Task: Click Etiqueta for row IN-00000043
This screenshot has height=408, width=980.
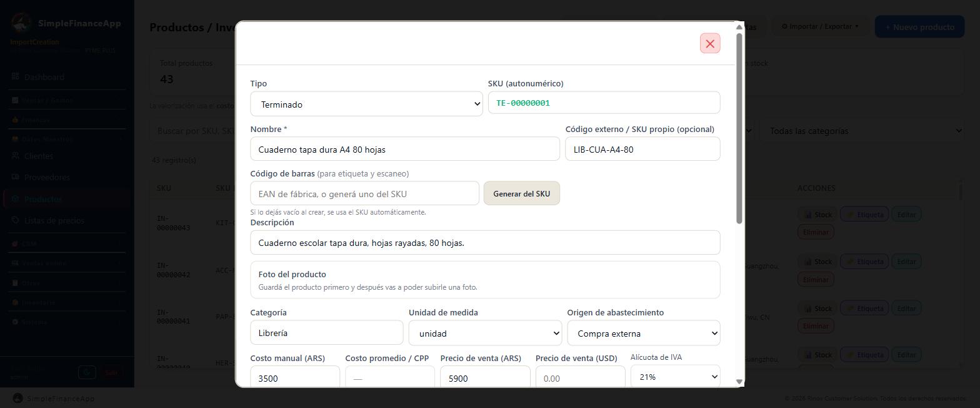Action: (864, 215)
